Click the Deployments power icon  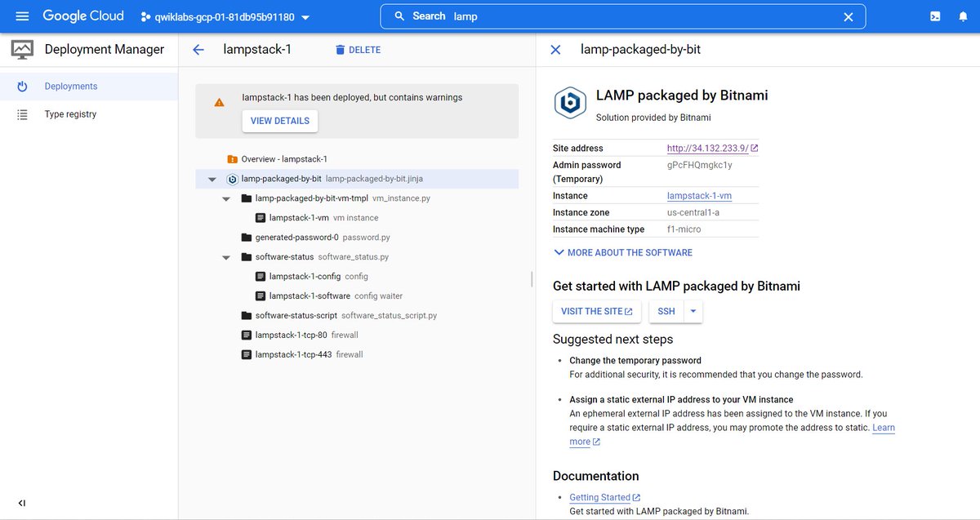click(22, 87)
